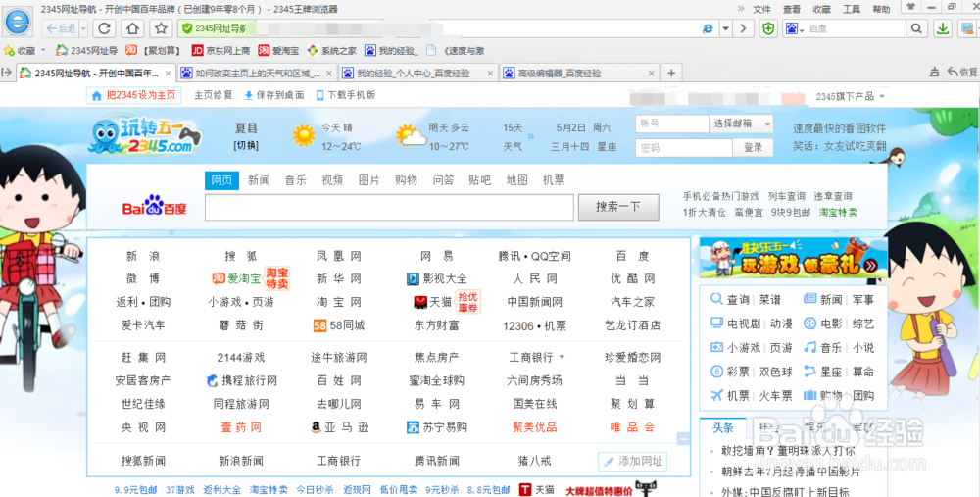Open 朝鲜去年7月起停播中国影片 headline
The width and height of the screenshot is (980, 497).
tap(789, 471)
